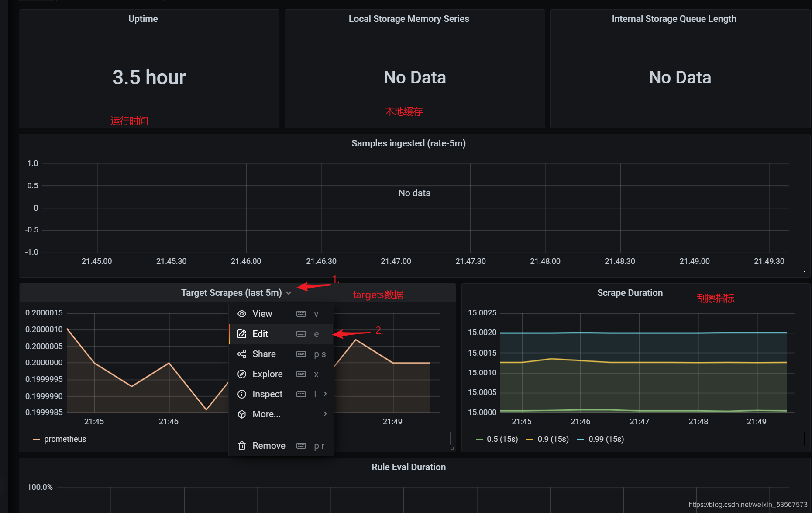This screenshot has width=812, height=513.
Task: Click the yellow 0.9 legend color line
Action: click(530, 440)
